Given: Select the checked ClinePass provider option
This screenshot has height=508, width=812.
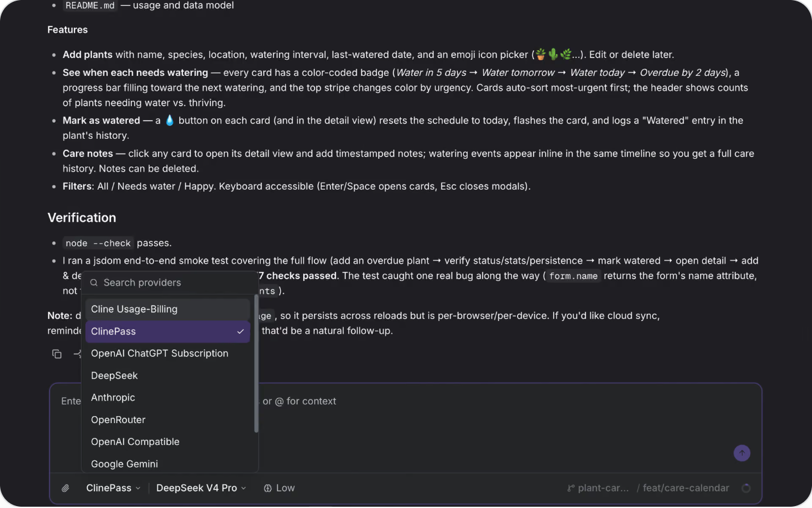Looking at the screenshot, I should point(168,331).
